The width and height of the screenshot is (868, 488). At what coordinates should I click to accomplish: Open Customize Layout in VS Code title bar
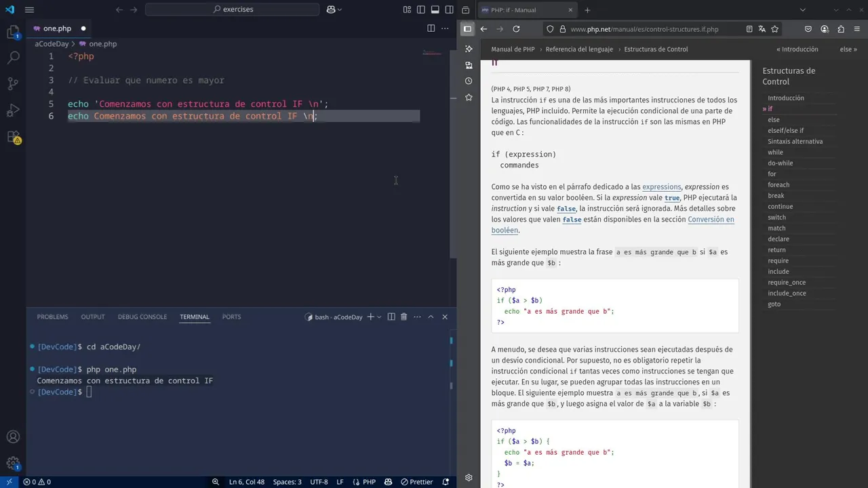[x=407, y=9]
